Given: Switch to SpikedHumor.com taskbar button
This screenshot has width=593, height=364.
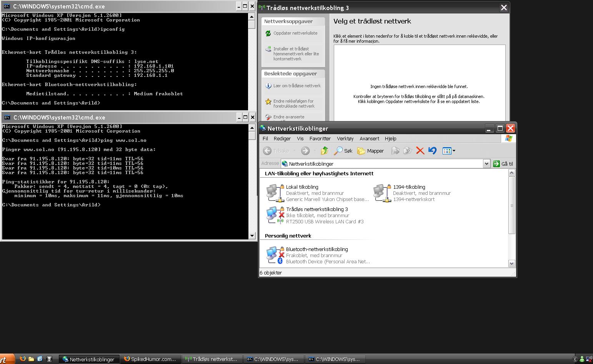Looking at the screenshot, I should coord(150,359).
